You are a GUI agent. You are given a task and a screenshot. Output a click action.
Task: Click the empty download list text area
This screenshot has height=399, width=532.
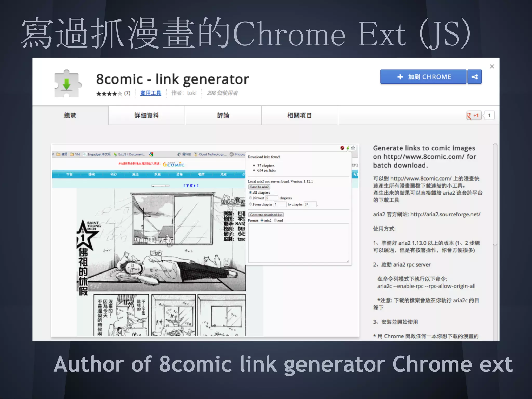pos(299,243)
